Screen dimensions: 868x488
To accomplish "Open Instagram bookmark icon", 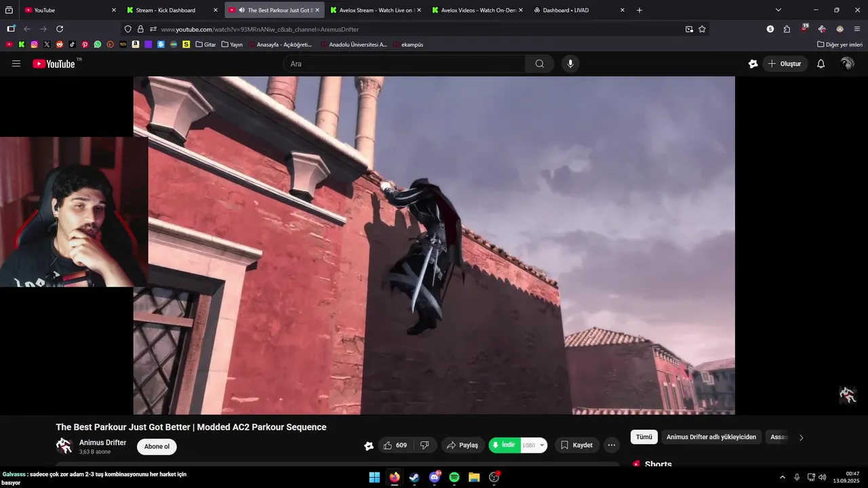I will point(34,45).
